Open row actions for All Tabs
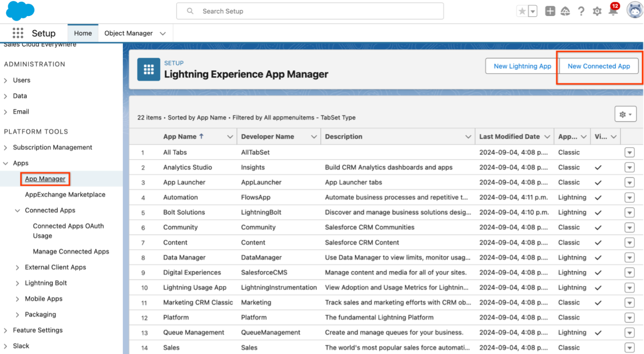The image size is (644, 354). (x=629, y=152)
